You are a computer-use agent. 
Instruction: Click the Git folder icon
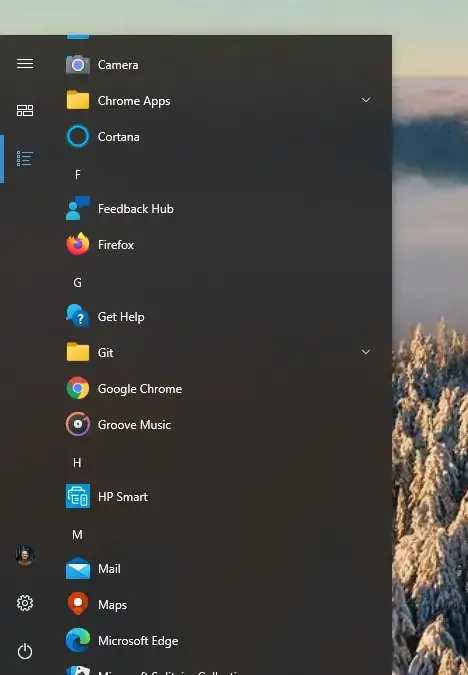pos(78,352)
